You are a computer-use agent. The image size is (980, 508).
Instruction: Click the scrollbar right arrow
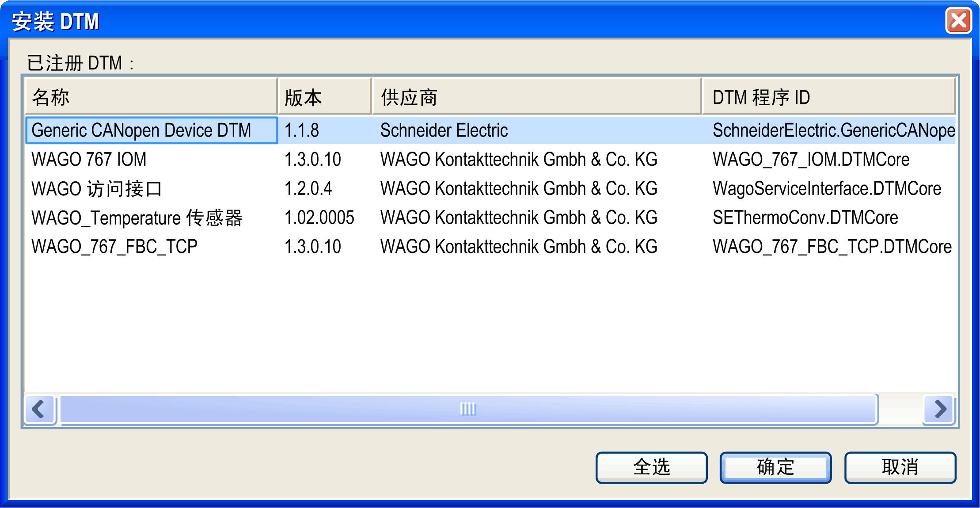pyautogui.click(x=939, y=409)
